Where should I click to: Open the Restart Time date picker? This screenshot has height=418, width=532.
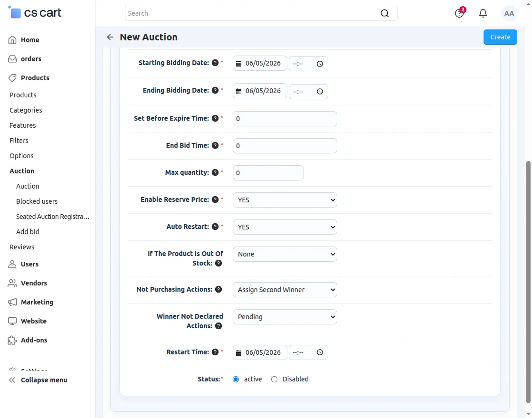pos(260,352)
